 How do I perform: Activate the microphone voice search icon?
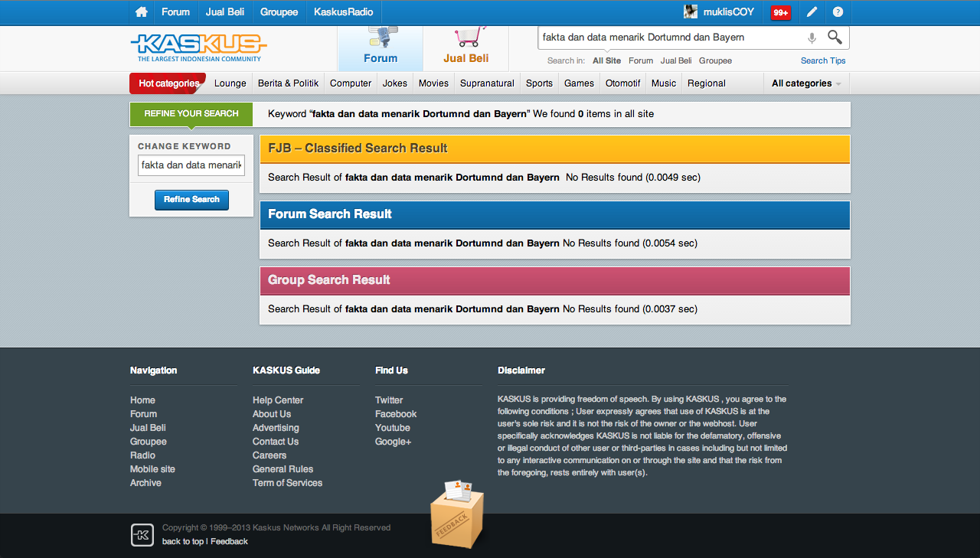[812, 38]
